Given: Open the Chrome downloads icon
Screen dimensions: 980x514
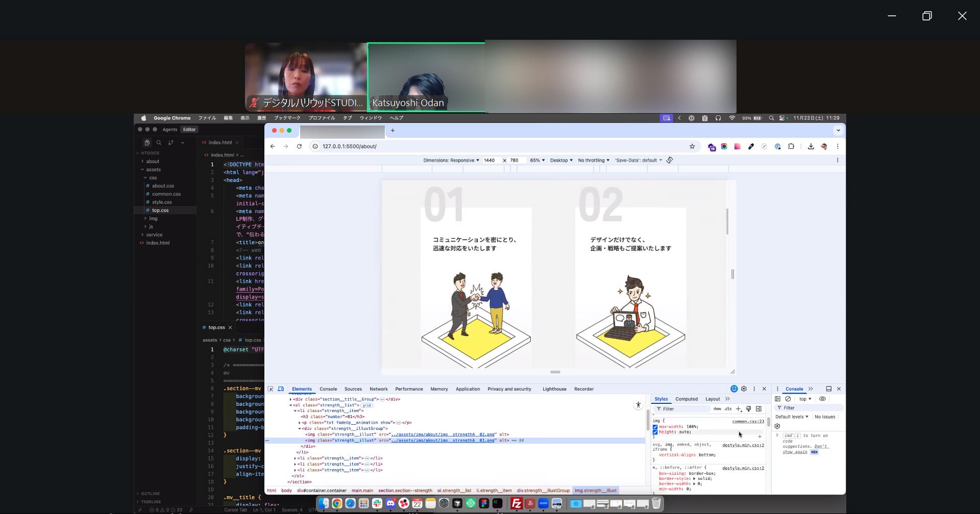Looking at the screenshot, I should coord(811,146).
